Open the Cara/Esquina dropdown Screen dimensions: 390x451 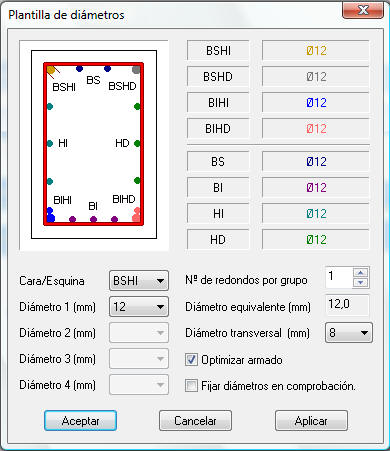tap(139, 281)
